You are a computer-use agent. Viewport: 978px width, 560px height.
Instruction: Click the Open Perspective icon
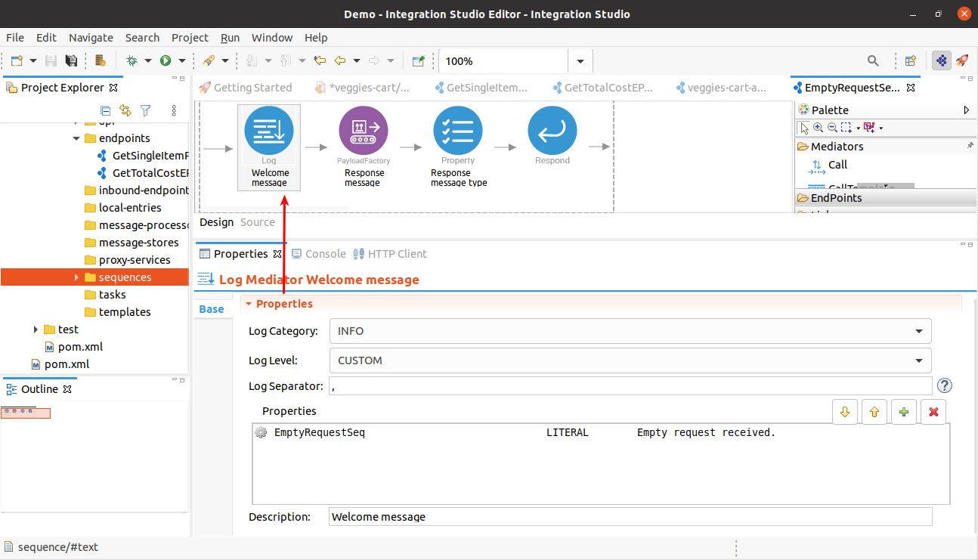(911, 61)
